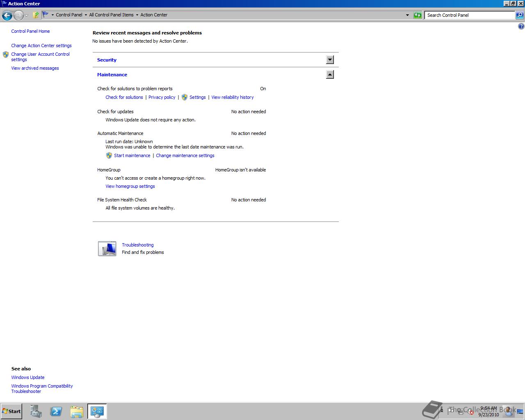Expand the Security section arrow
The image size is (525, 420).
(x=330, y=60)
